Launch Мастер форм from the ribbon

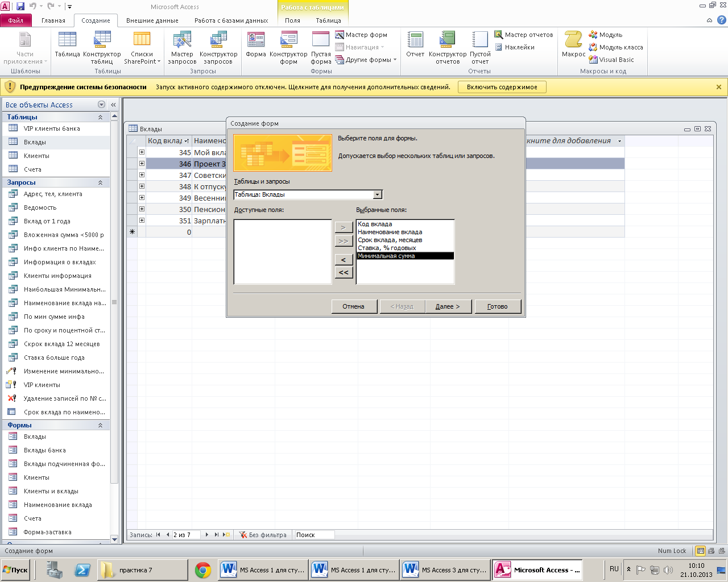[362, 35]
